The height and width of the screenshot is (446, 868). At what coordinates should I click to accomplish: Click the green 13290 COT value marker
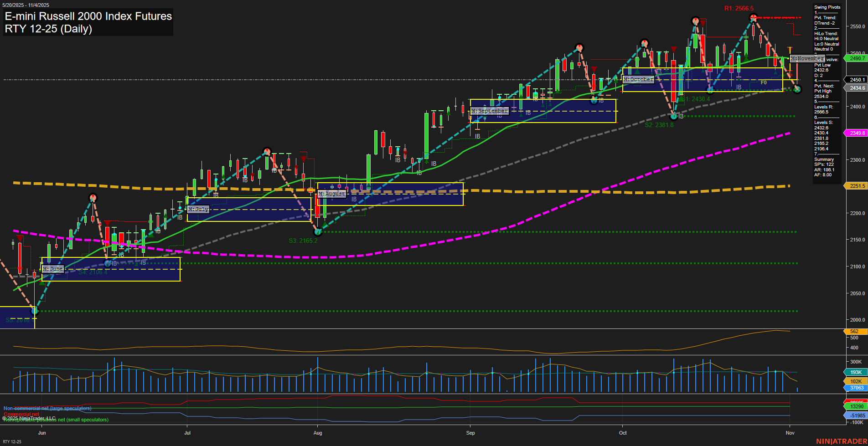(x=857, y=406)
